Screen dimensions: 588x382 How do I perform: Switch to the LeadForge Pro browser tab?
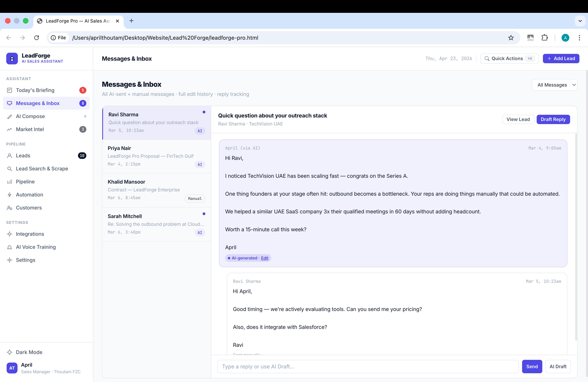click(x=74, y=21)
